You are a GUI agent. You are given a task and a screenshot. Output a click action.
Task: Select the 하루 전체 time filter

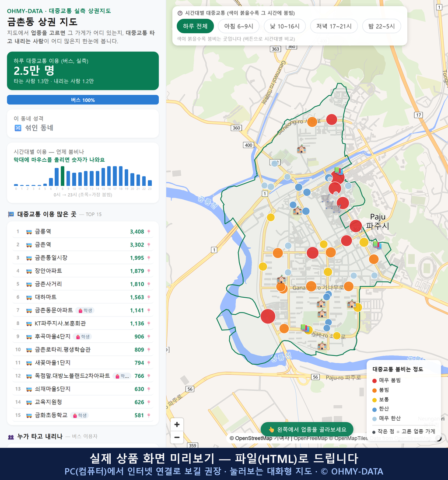click(195, 26)
